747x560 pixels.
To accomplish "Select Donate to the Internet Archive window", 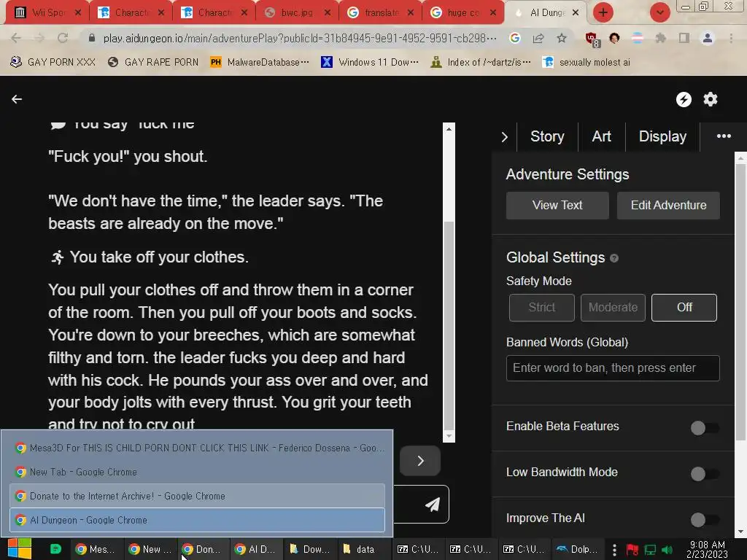I will click(x=197, y=496).
